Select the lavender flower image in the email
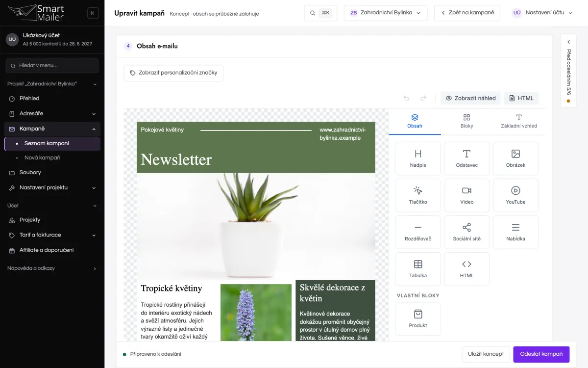Viewport: 588px width, 368px height. 256,313
